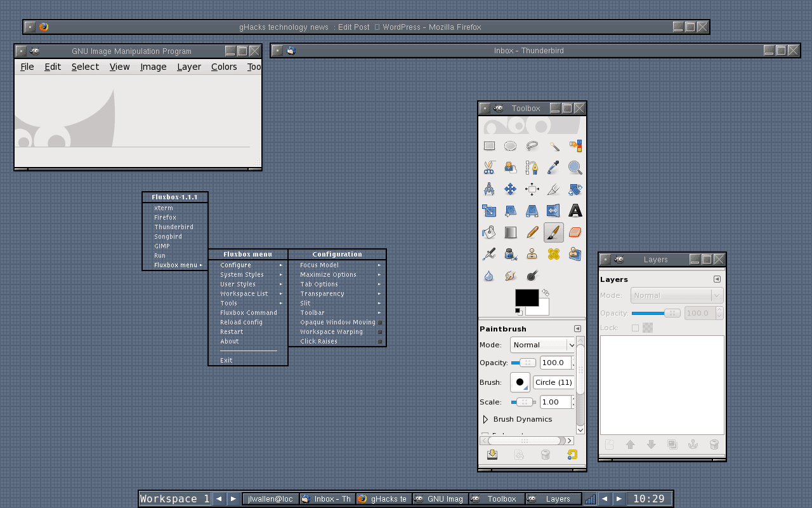Choose Songbird in the Fluxbox menu

(175, 236)
